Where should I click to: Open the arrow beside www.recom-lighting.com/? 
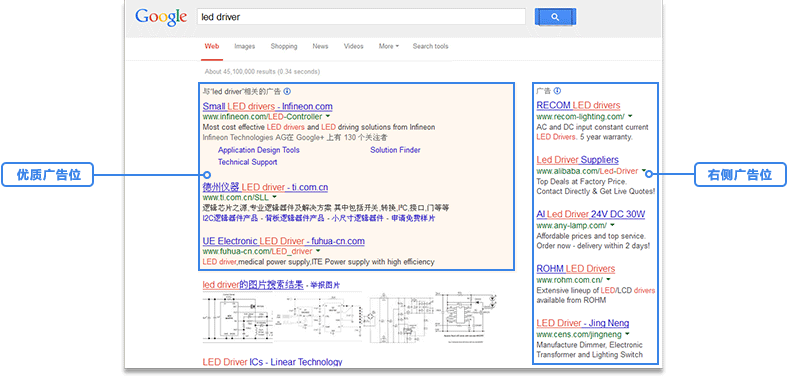tap(630, 116)
